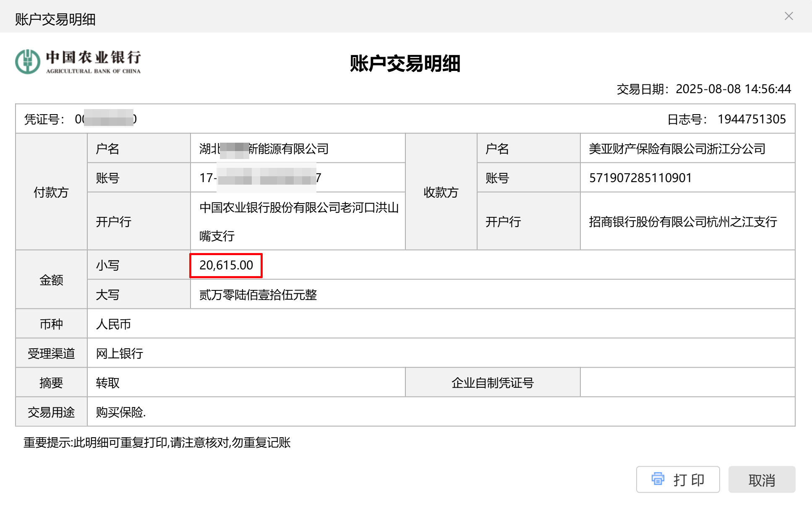Click the Agricultural Bank of China logo

pos(78,62)
